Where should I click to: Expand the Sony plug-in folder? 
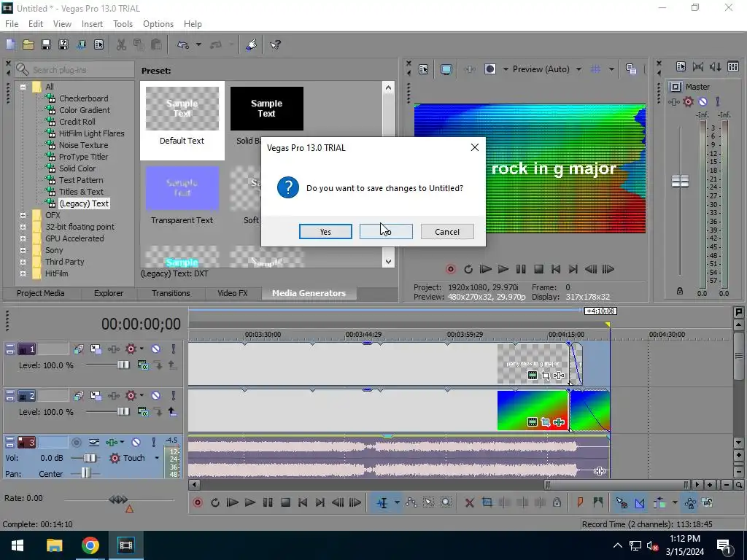tap(23, 251)
